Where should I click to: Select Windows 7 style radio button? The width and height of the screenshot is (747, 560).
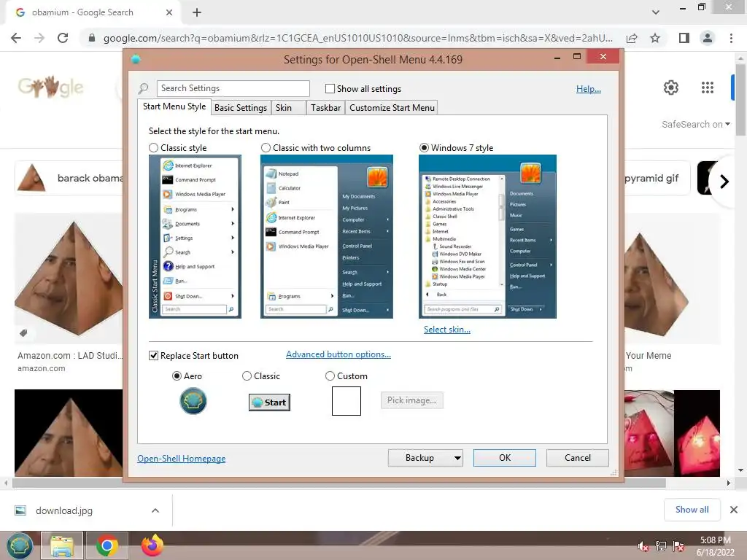[424, 148]
